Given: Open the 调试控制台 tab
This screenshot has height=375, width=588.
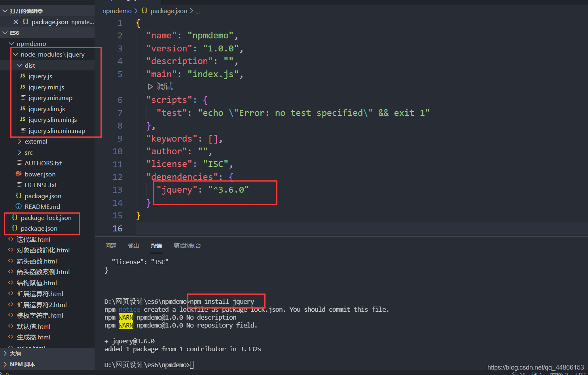Looking at the screenshot, I should [187, 246].
